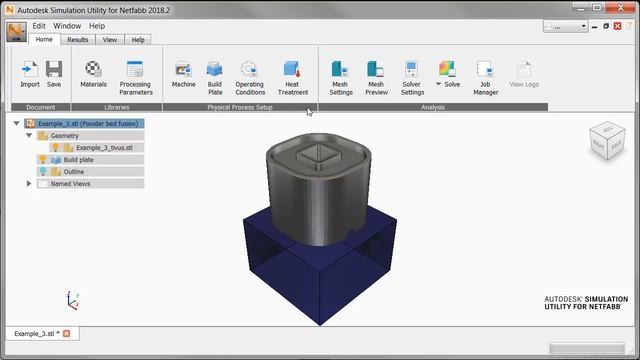Launch Mesh Preview
Viewport: 640px width, 360px height.
[x=376, y=78]
